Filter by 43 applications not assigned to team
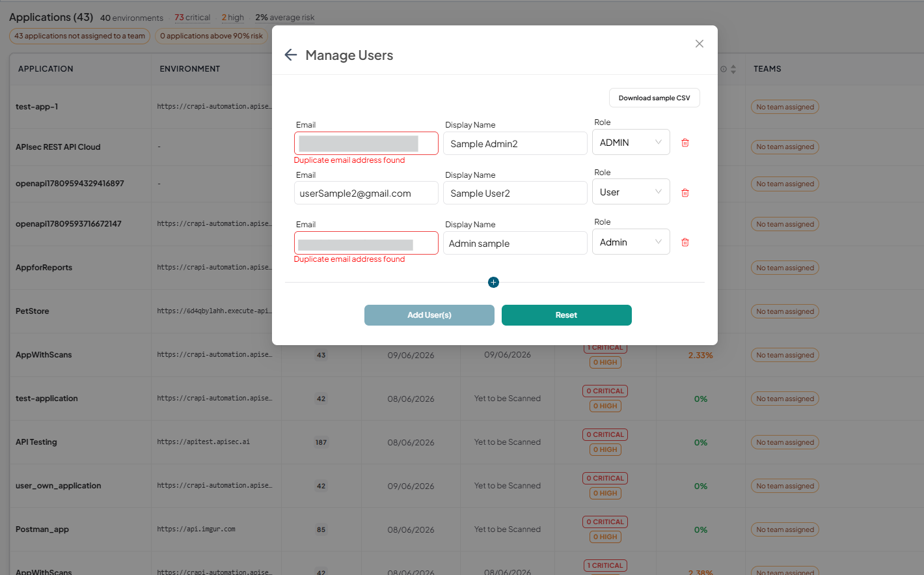This screenshot has width=924, height=575. 79,36
